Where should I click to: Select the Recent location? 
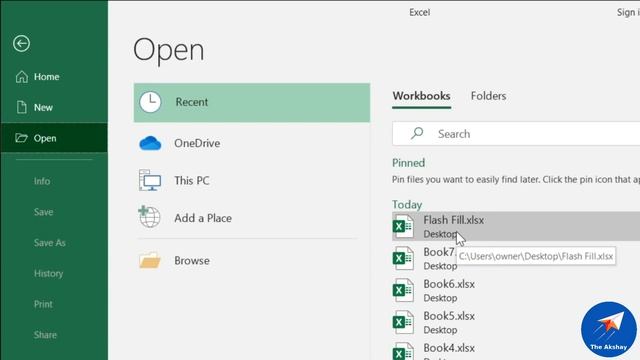coord(252,102)
